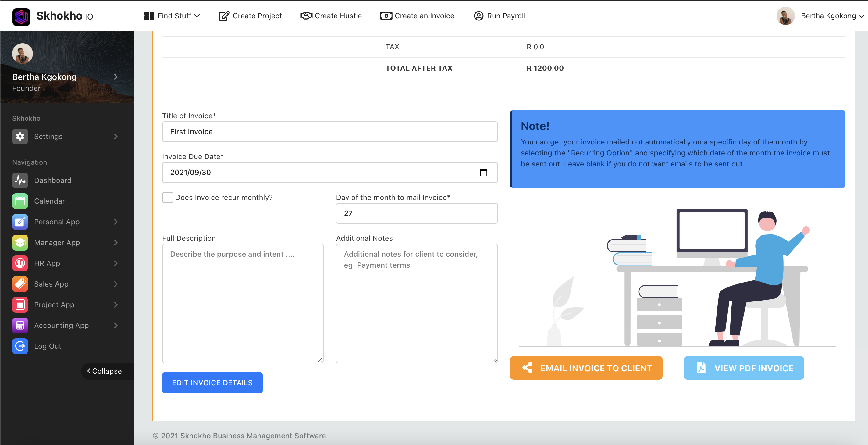Viewport: 868px width, 445px height.
Task: Select the Log Out icon
Action: tap(20, 346)
